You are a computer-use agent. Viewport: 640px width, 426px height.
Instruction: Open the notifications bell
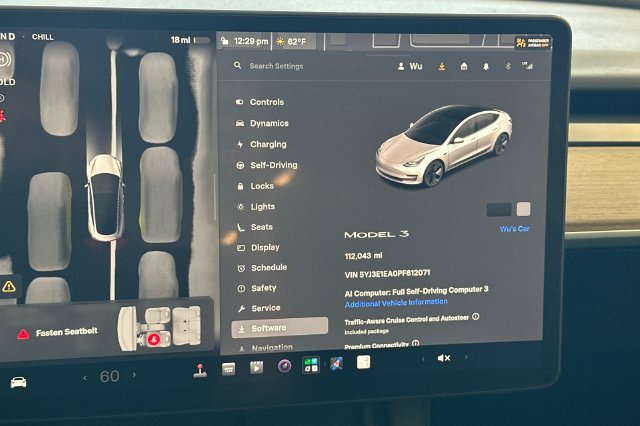[x=486, y=66]
